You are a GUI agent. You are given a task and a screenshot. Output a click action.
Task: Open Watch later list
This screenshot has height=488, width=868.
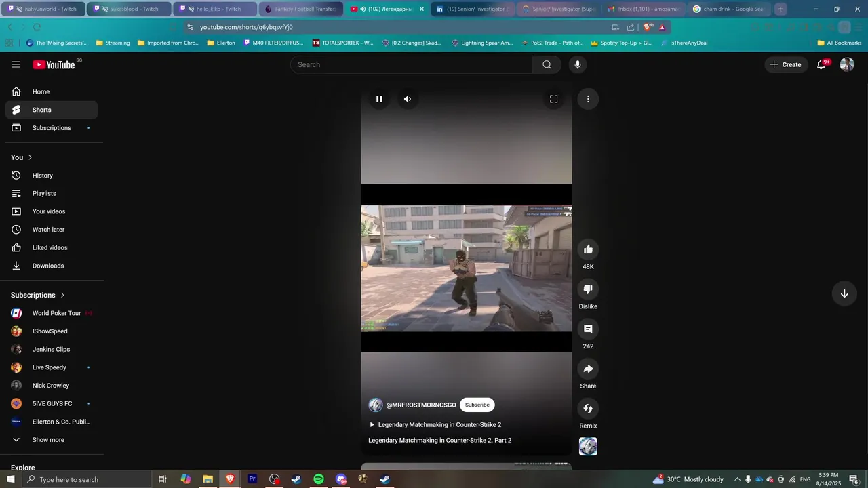[x=52, y=230]
